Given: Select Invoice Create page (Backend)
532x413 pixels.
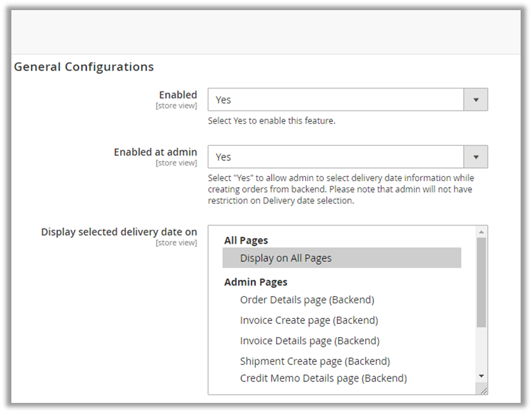Looking at the screenshot, I should [309, 320].
